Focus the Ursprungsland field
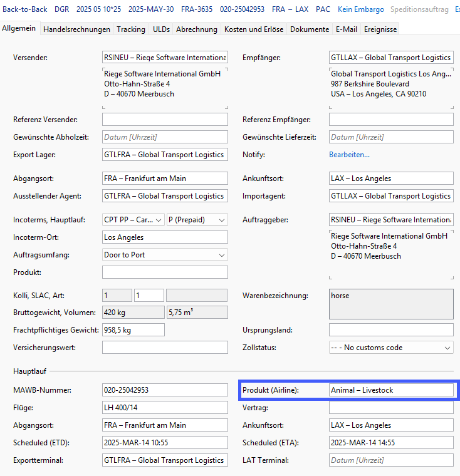460x476 pixels. [391, 330]
